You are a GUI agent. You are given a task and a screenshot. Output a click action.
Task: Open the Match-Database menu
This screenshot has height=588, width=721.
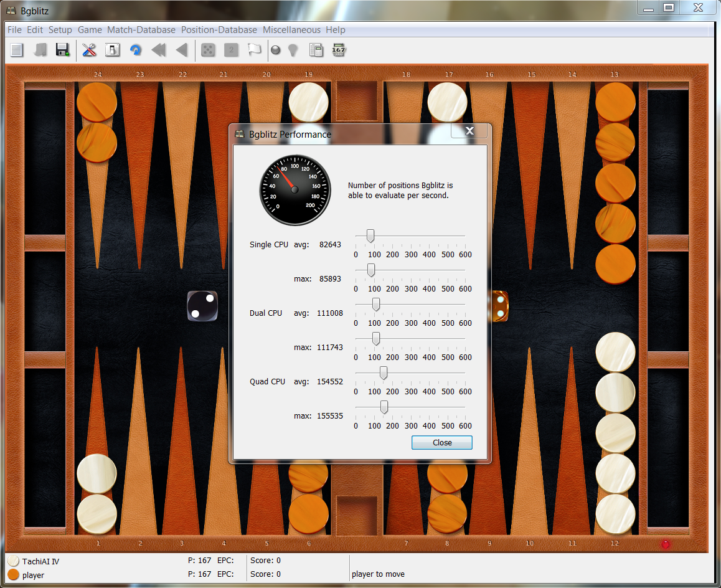coord(141,30)
